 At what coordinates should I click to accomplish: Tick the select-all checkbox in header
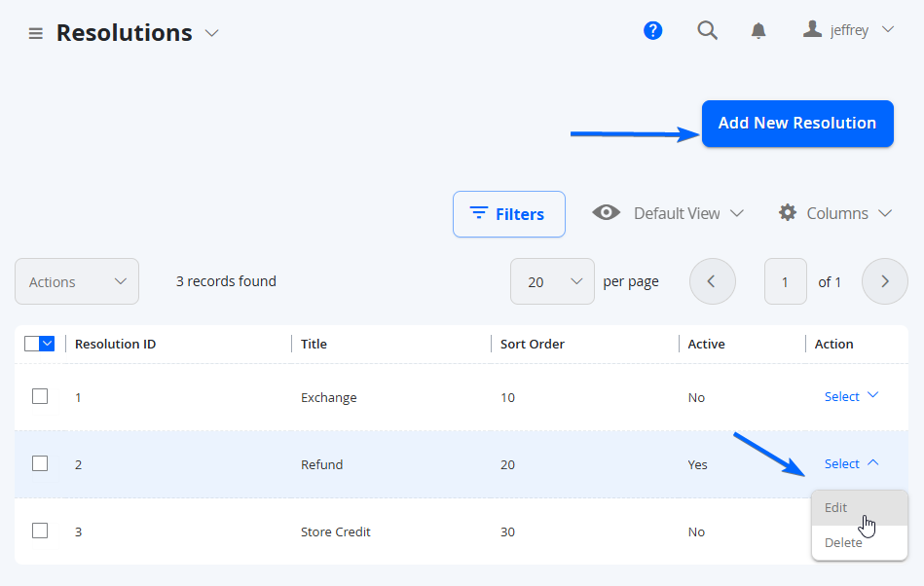pos(32,344)
